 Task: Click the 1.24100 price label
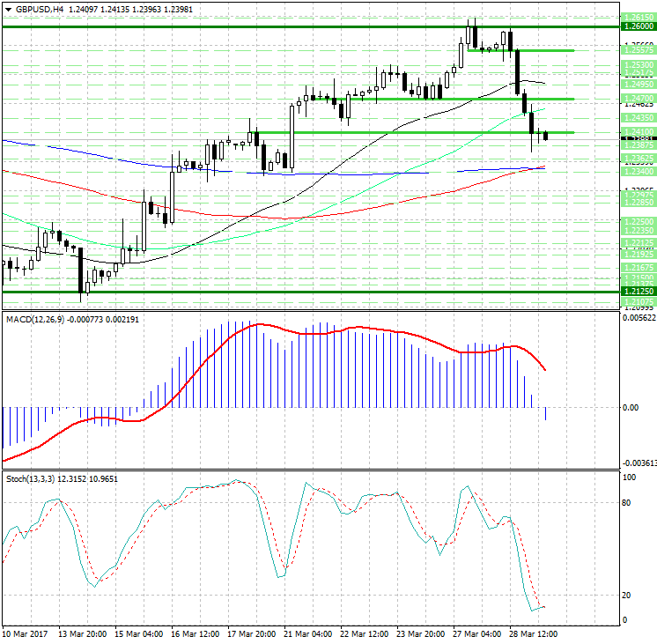[x=639, y=132]
